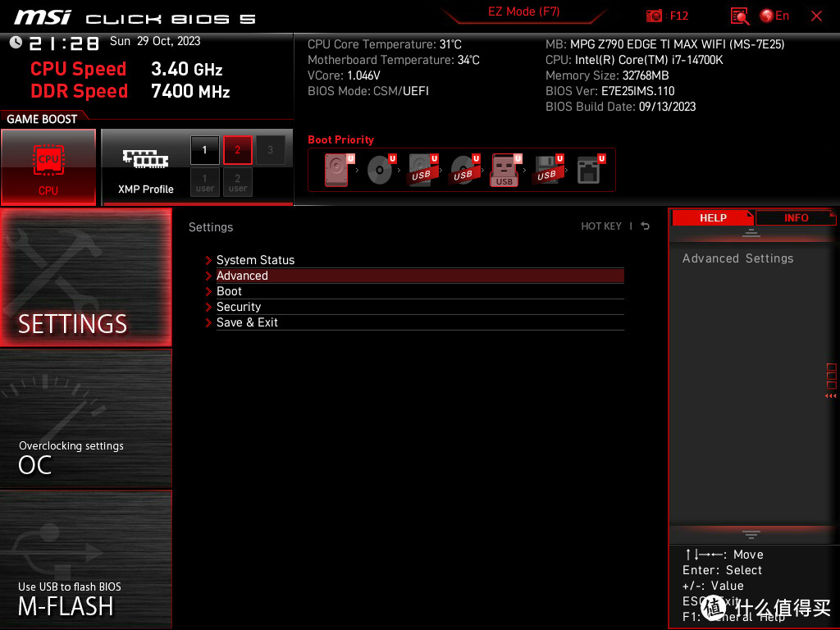Screen dimensions: 840x630
Task: Select XMP profile 2
Action: point(237,150)
